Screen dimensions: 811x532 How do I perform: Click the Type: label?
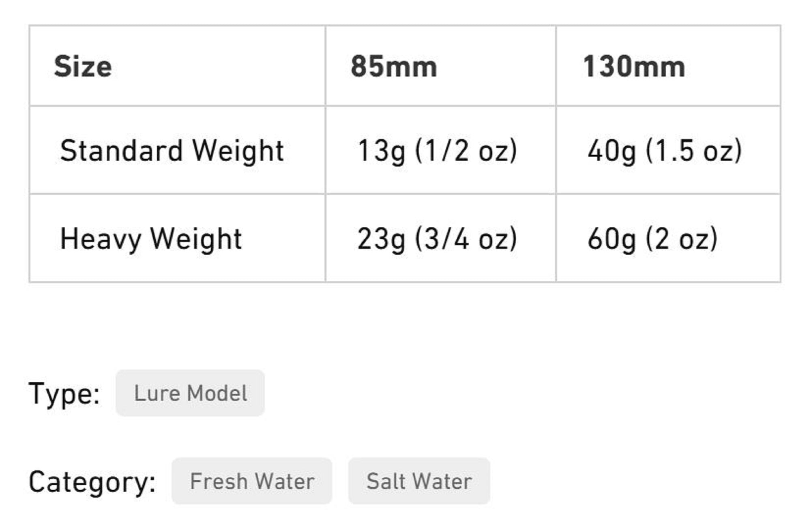[x=64, y=394]
